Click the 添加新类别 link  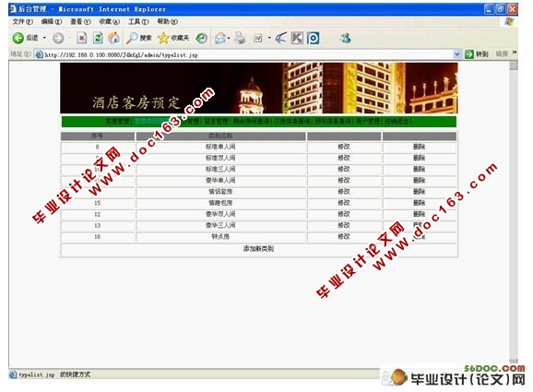[258, 249]
